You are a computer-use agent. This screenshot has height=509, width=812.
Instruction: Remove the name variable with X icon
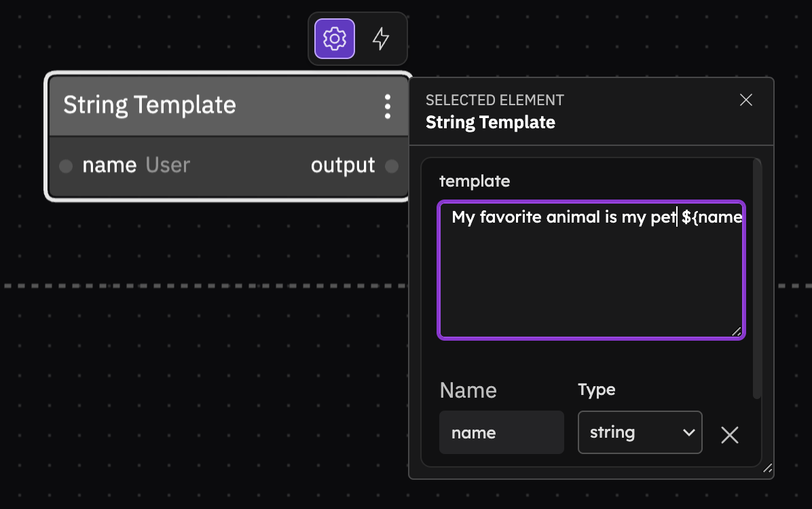tap(729, 435)
